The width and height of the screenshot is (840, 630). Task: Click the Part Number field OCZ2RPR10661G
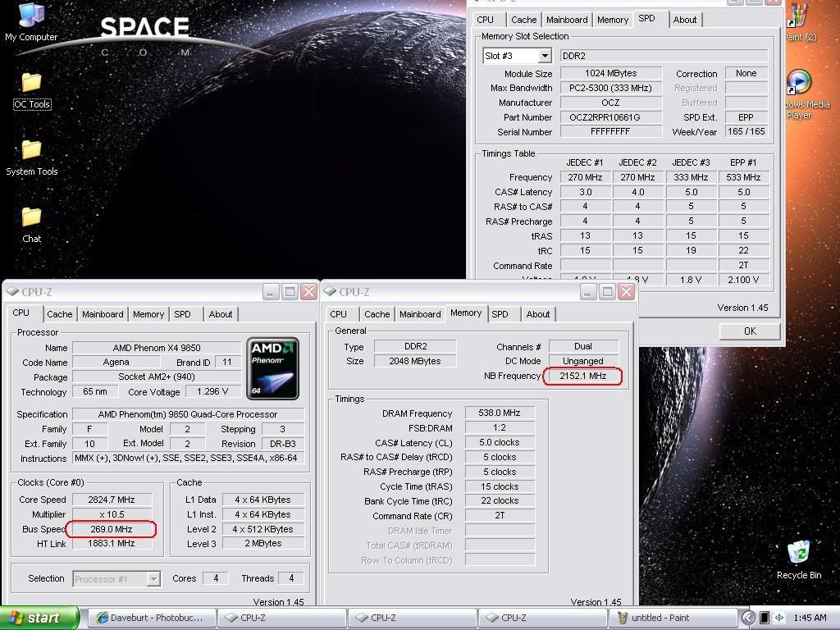[610, 117]
